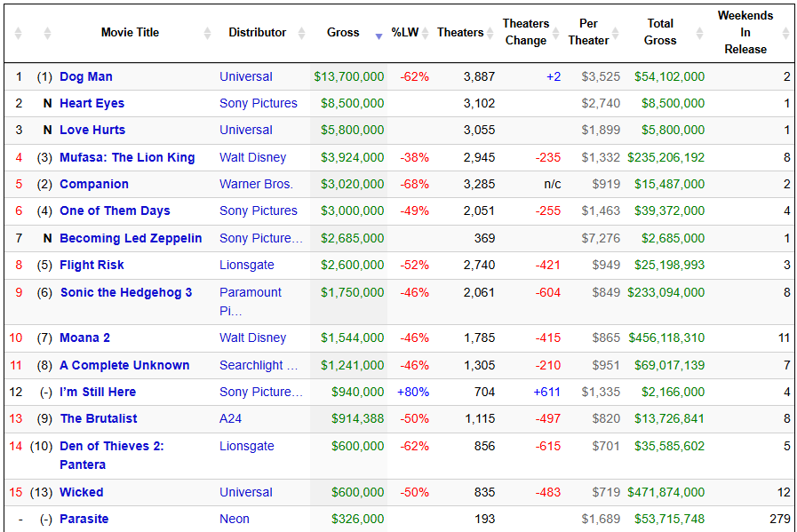Click the Warner Bros. distributor link
This screenshot has height=532, width=797.
tap(256, 184)
